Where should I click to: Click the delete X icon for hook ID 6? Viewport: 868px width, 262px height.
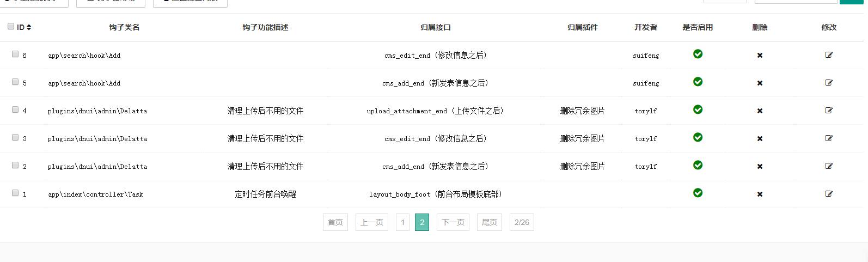pyautogui.click(x=760, y=56)
